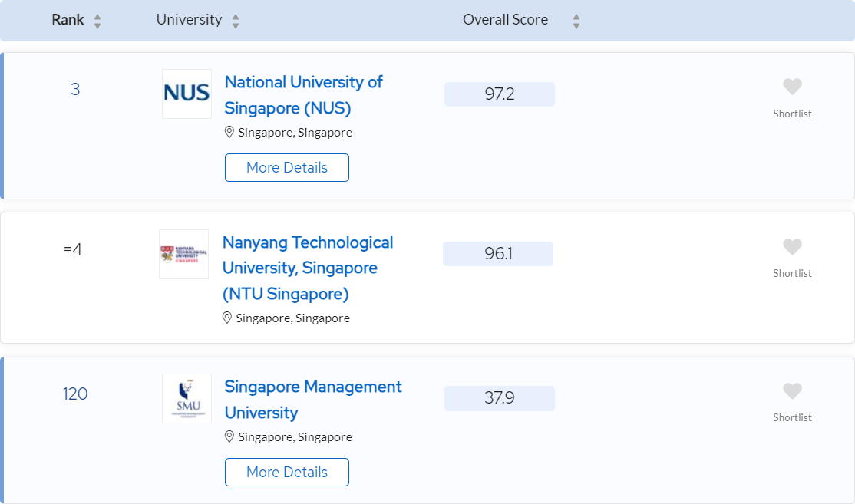Open National University of Singapore (NUS) link

click(x=304, y=95)
